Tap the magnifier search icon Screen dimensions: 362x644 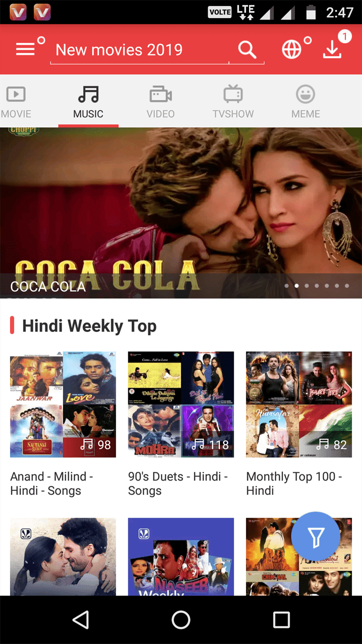point(247,49)
